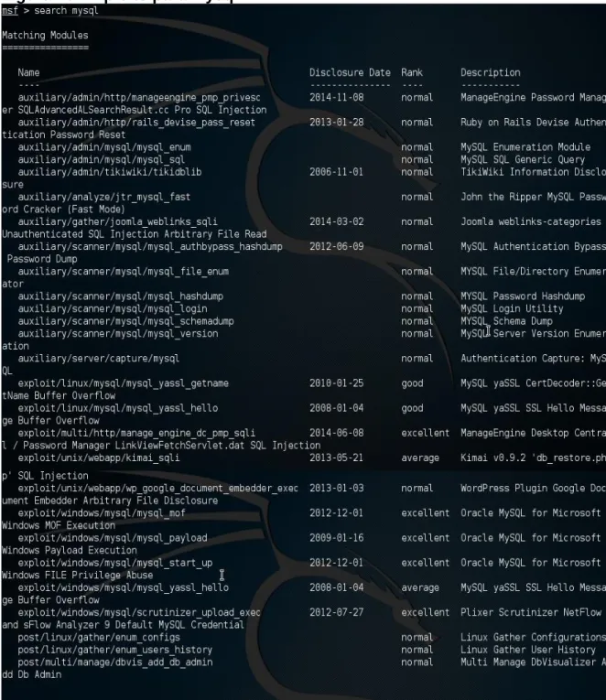Click 'MySQL Enumeration Module' description

(525, 147)
